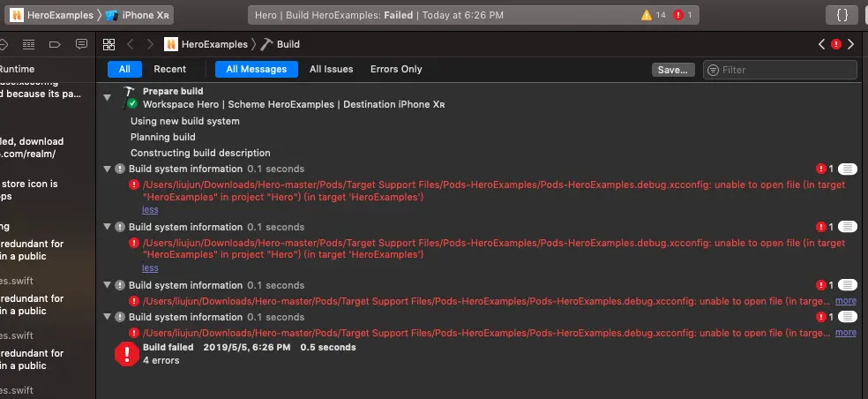
Task: Choose the iPhone XR destination
Action: tap(138, 15)
